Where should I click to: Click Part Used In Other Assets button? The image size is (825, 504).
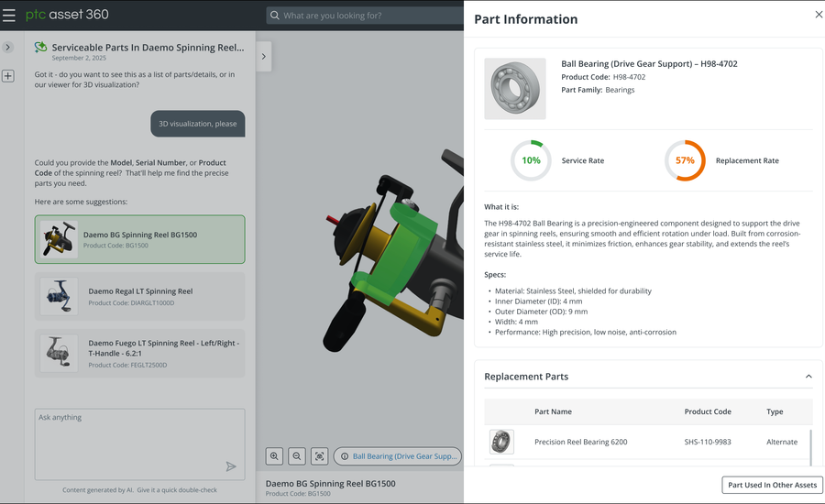tap(772, 485)
